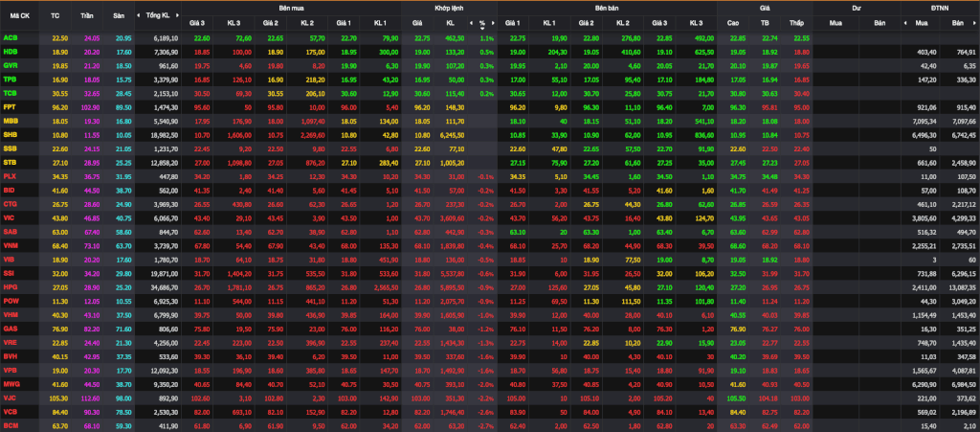Viewport: 980px width, 432px height.
Task: Open the BVH stock symbol
Action: (10, 355)
